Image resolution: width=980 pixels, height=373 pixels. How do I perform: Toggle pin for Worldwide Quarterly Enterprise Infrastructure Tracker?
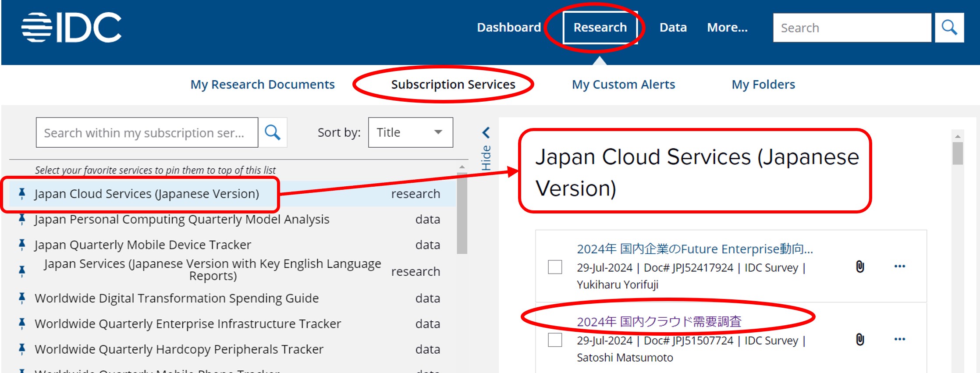[22, 323]
